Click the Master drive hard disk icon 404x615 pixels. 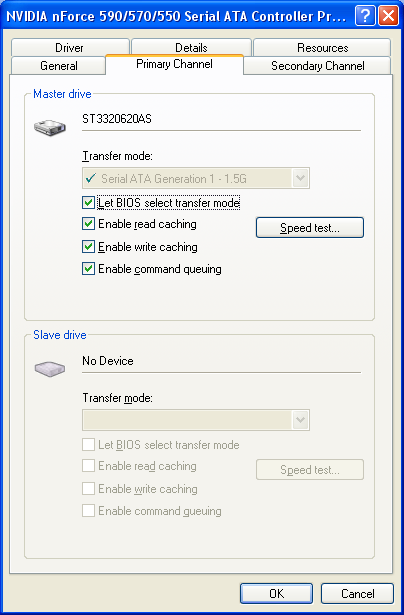click(49, 128)
